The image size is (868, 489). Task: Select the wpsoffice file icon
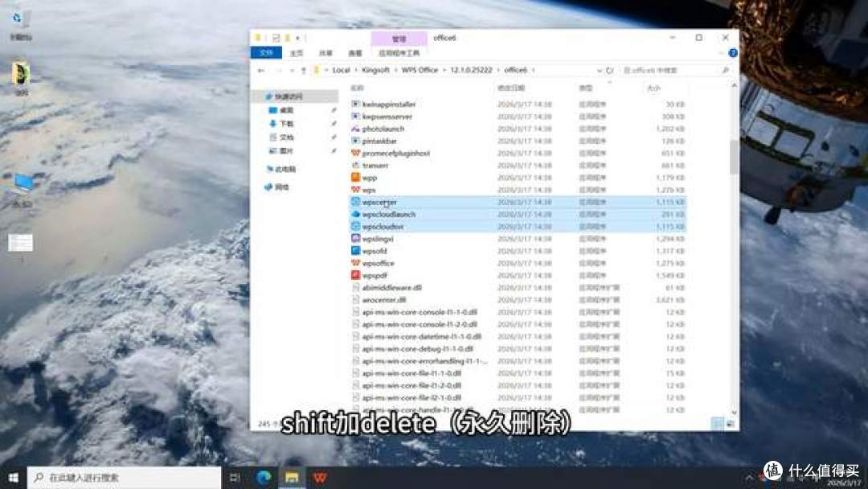tap(355, 263)
